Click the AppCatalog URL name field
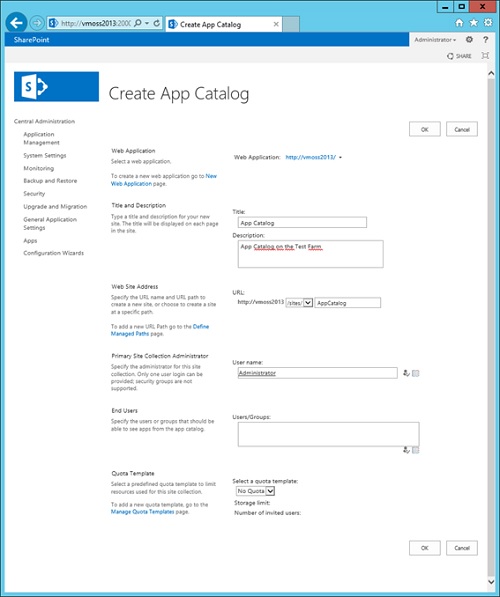Screen dimensions: 500x597 click(348, 303)
